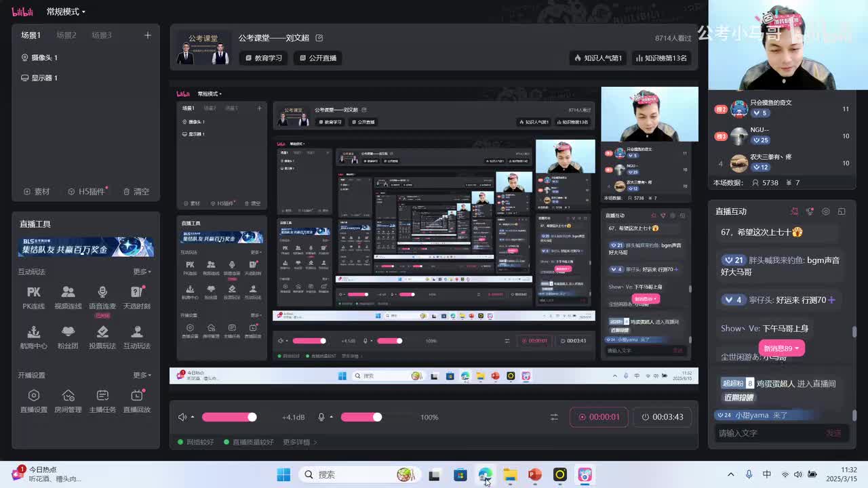
Task: Stop the live stream timer 00:03:43
Action: coord(663,417)
